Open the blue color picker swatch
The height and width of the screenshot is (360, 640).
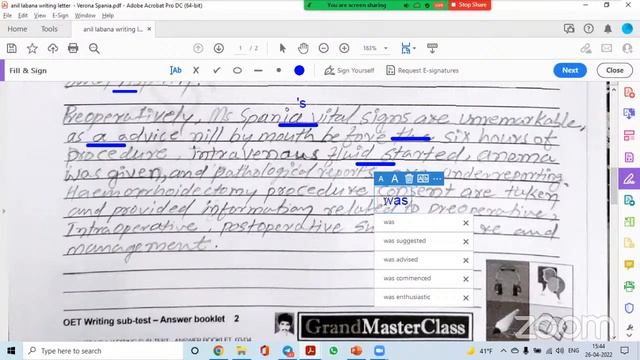click(299, 71)
